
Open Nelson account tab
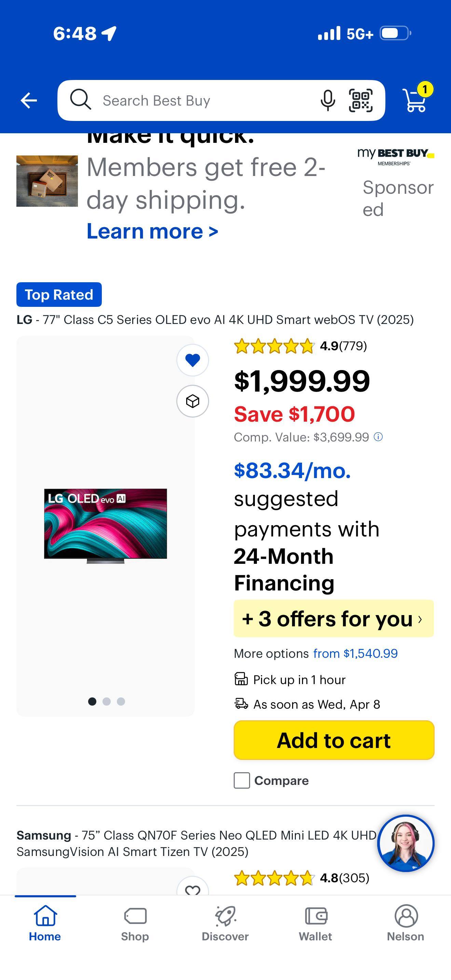[405, 923]
